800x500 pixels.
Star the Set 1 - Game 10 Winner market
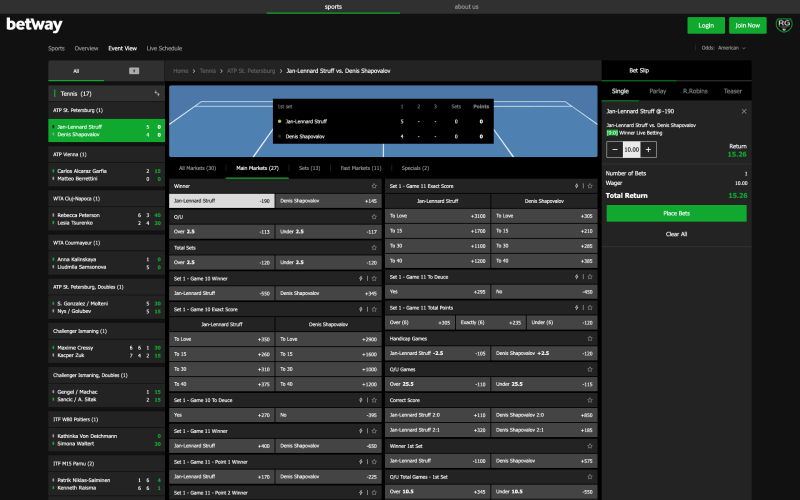coord(374,279)
